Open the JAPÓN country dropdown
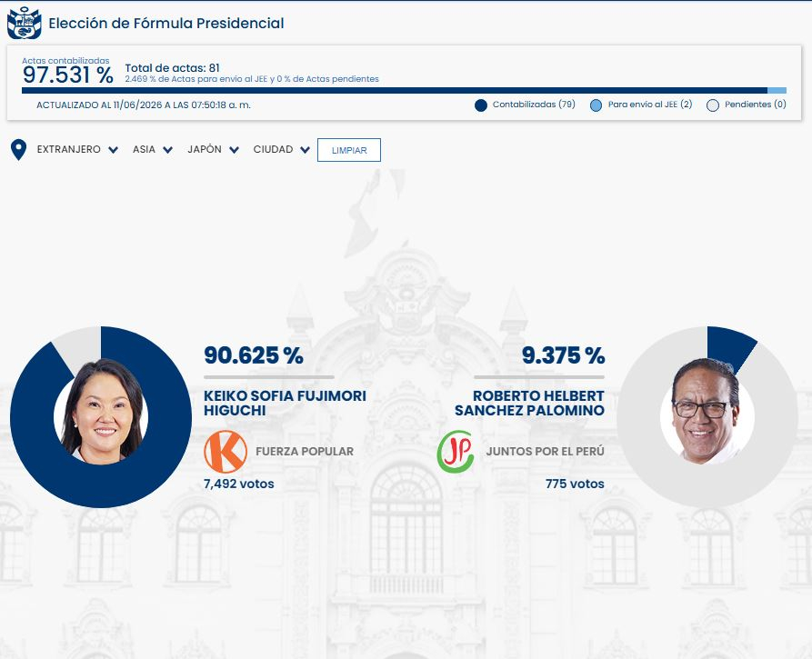Image resolution: width=812 pixels, height=659 pixels. pyautogui.click(x=213, y=150)
